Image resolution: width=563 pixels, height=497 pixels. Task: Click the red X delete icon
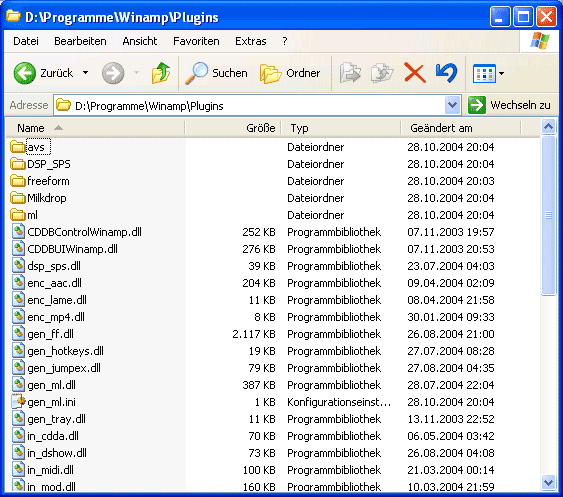pyautogui.click(x=415, y=73)
